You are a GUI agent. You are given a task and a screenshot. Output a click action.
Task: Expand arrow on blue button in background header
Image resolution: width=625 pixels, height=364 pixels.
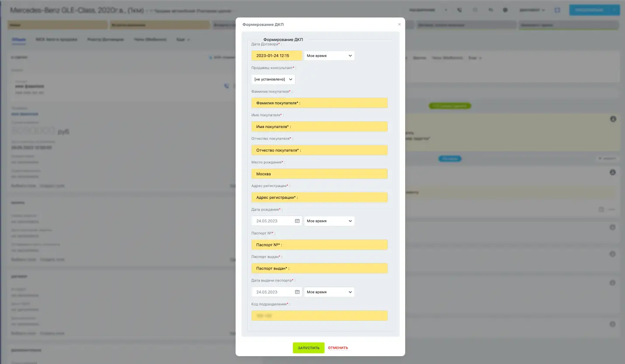click(615, 10)
